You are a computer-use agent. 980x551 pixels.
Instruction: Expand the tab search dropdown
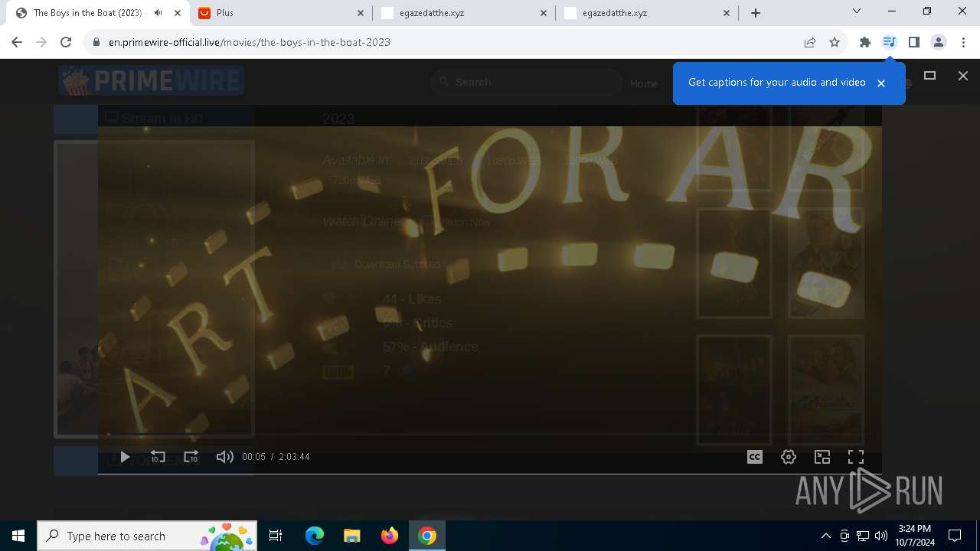click(857, 11)
